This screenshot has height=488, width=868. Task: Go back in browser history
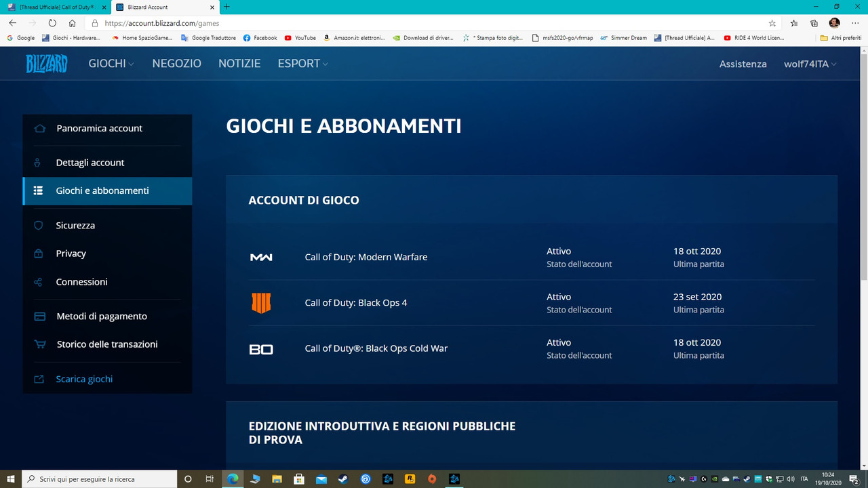point(12,22)
